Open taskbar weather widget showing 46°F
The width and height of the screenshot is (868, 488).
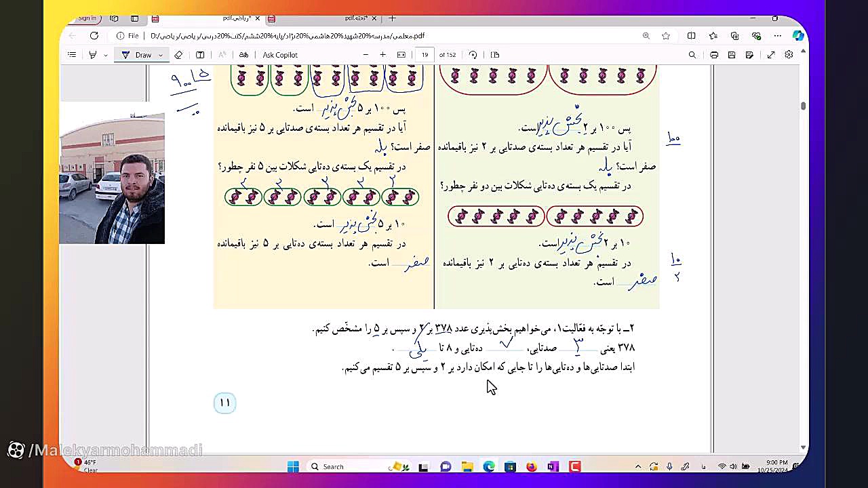87,466
